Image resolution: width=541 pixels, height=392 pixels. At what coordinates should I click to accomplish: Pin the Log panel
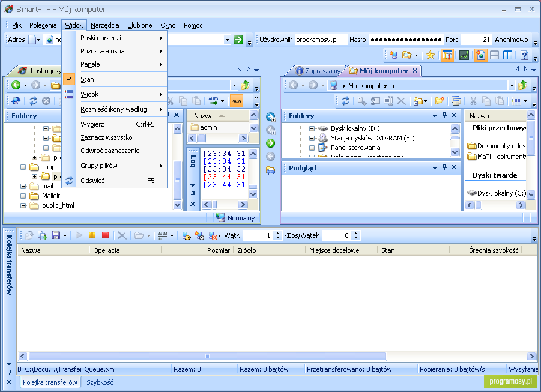click(x=193, y=194)
